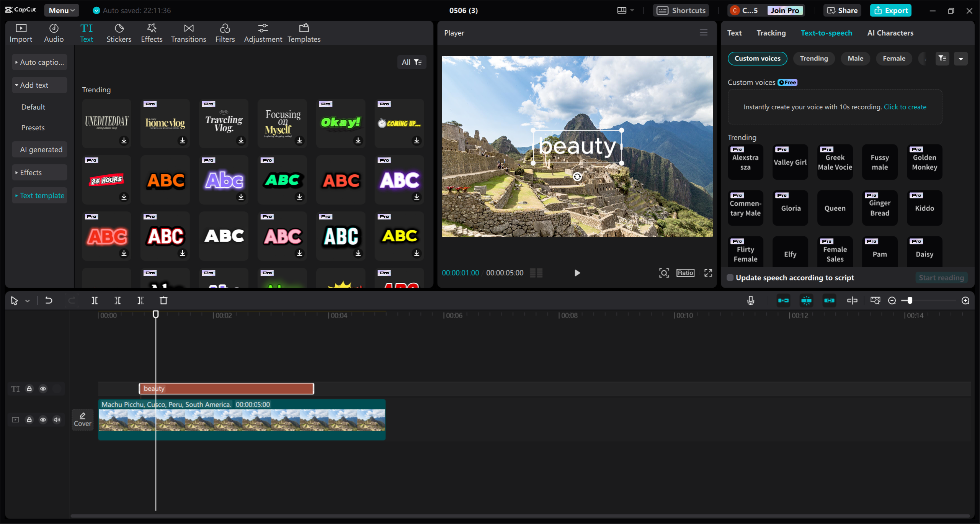Select the Stickers panel icon
This screenshot has width=980, height=524.
pos(119,32)
